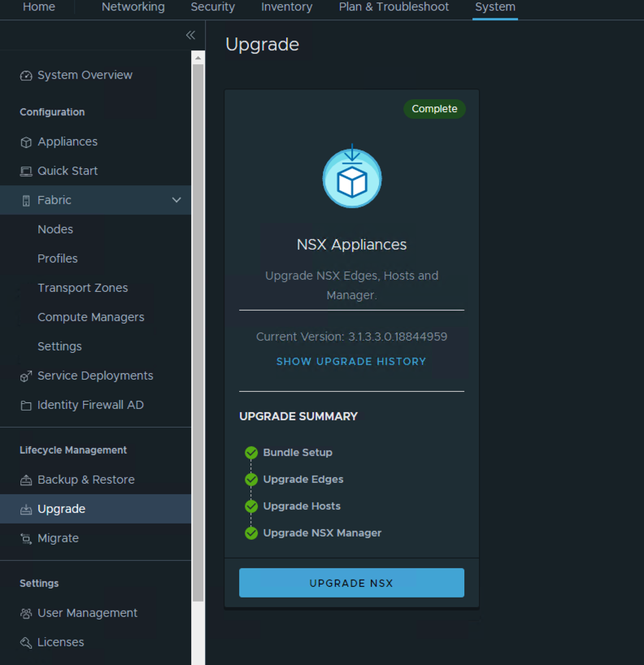Click the Upgrade sidebar icon
Image resolution: width=644 pixels, height=665 pixels.
click(x=26, y=510)
